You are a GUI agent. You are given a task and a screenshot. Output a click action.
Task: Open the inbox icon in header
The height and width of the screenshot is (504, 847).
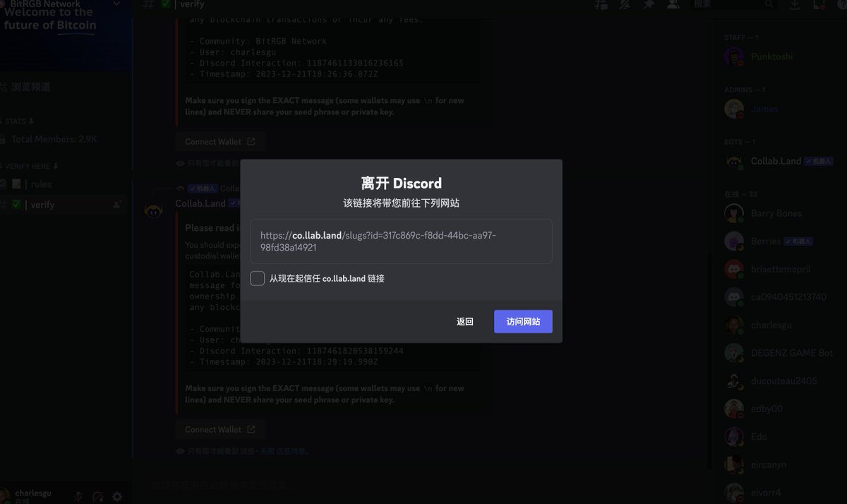pos(819,4)
